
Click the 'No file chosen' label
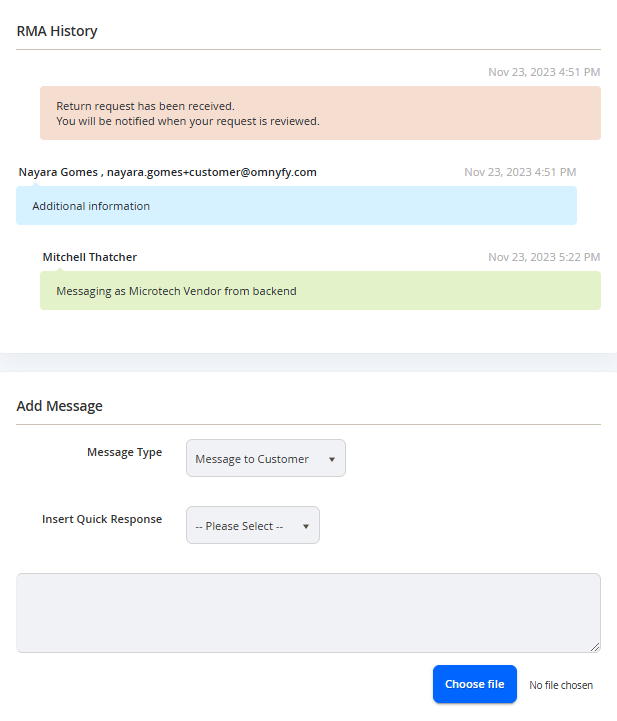click(x=561, y=685)
